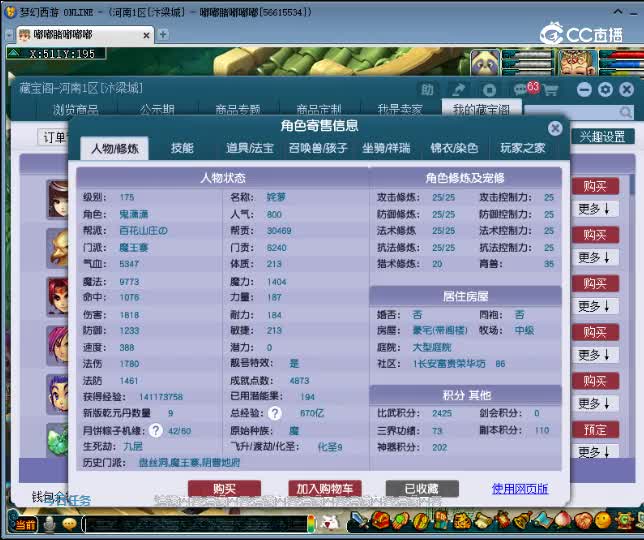
Task: Select the player character portrait at top right
Action: point(577,62)
